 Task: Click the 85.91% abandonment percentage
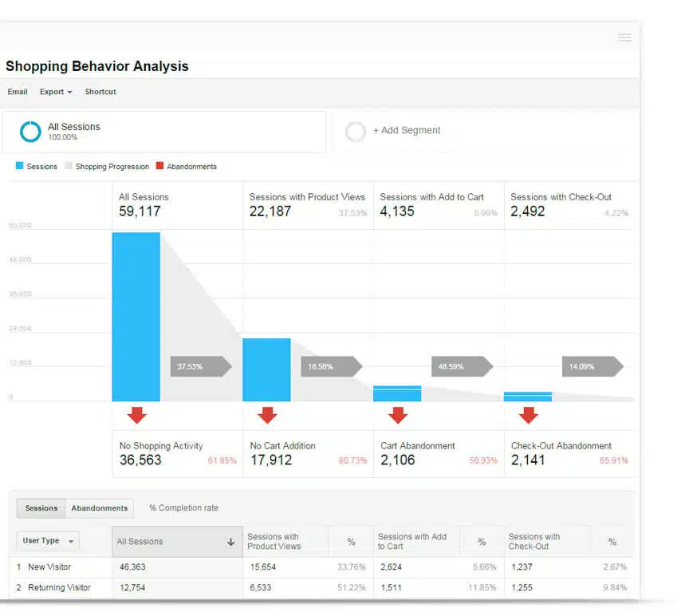pyautogui.click(x=614, y=460)
